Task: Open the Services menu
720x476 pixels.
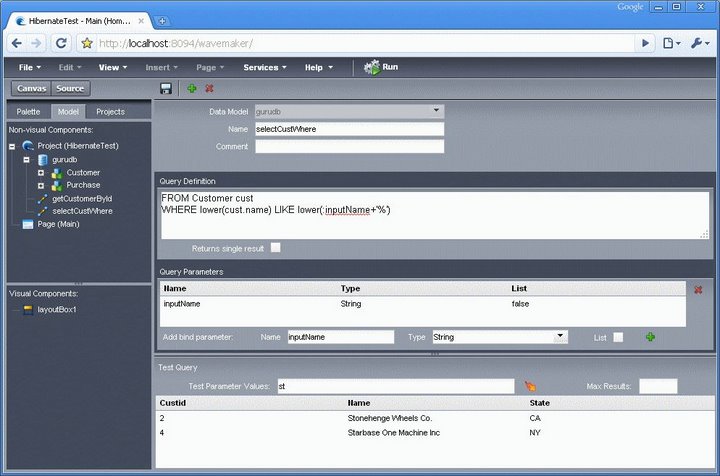Action: coord(265,67)
